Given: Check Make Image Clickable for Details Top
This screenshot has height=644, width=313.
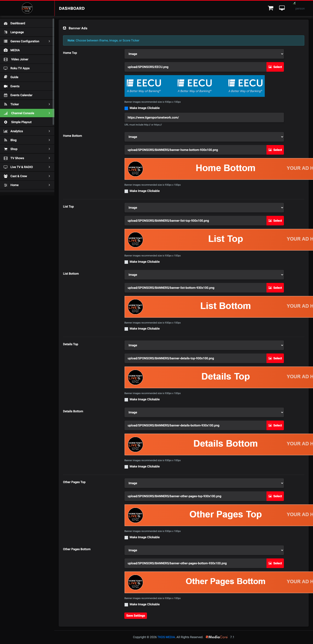Looking at the screenshot, I should click(126, 400).
